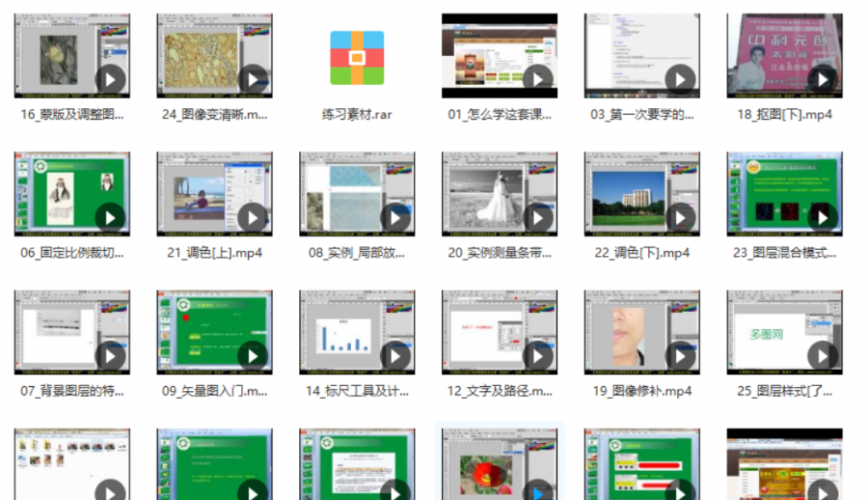Select the 06_固定比例裁切 video thumbnail
868x500 pixels.
(72, 194)
